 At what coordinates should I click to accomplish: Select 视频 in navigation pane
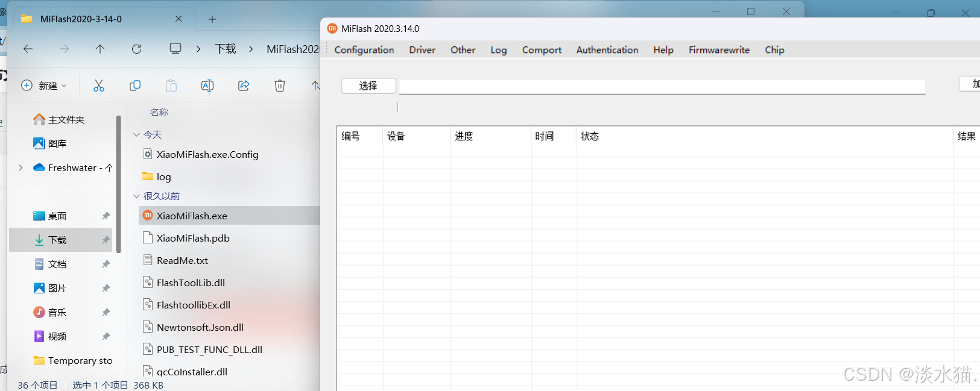coord(50,336)
